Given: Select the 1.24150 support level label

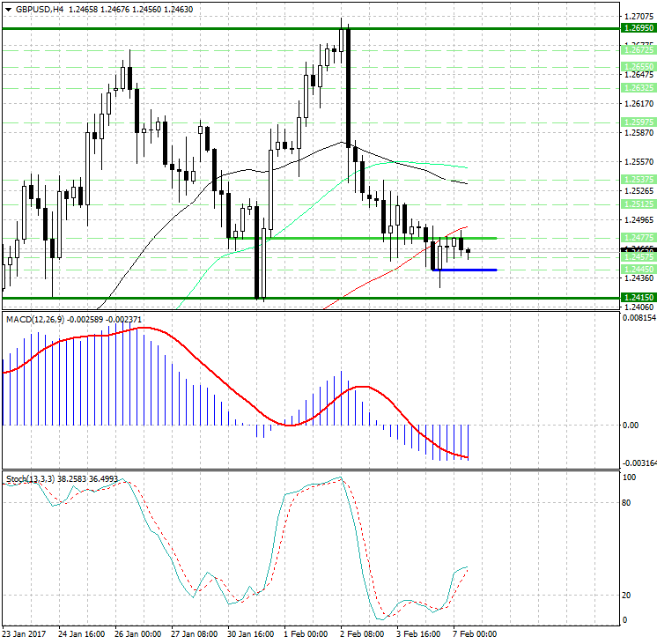Looking at the screenshot, I should click(x=638, y=297).
